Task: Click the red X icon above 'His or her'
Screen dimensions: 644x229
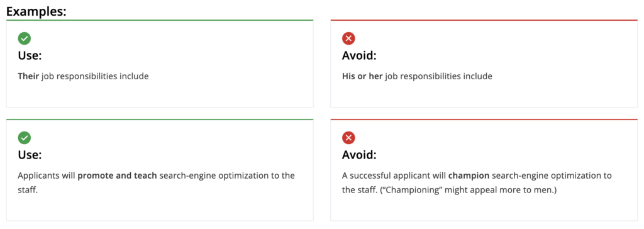Action: click(348, 39)
